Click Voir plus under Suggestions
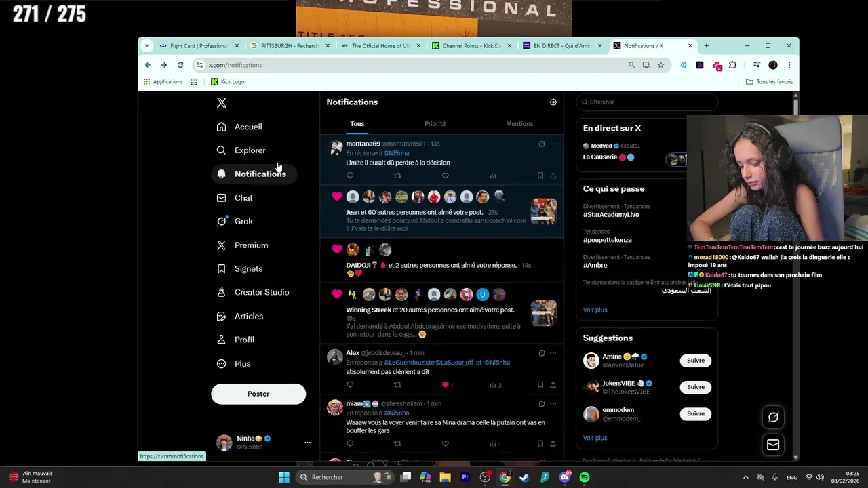Image resolution: width=868 pixels, height=488 pixels. click(595, 438)
